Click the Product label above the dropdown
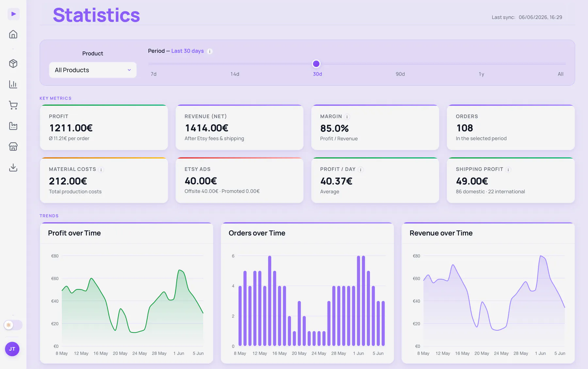 [x=93, y=54]
